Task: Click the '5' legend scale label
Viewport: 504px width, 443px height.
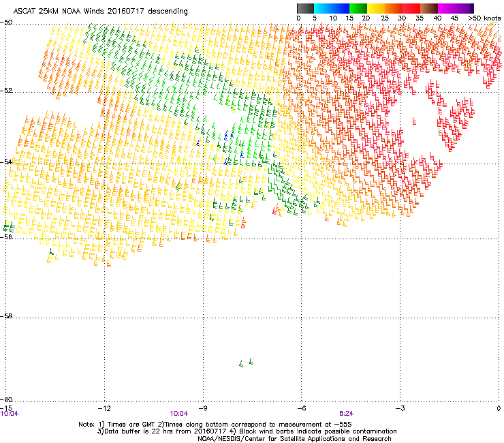Action: click(x=315, y=18)
